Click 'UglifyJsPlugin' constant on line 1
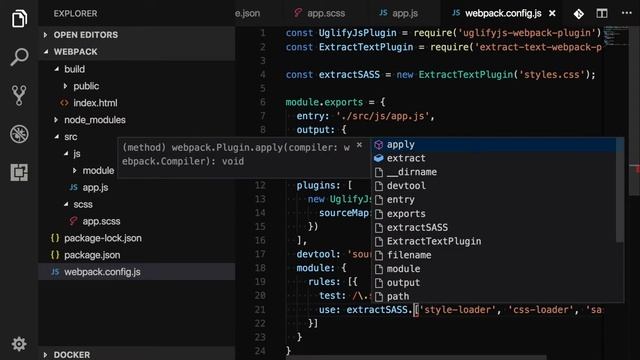The height and width of the screenshot is (360, 640). pyautogui.click(x=358, y=33)
